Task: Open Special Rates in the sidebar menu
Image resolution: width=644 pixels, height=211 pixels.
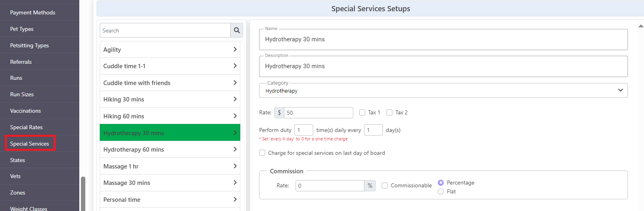Action: point(26,127)
